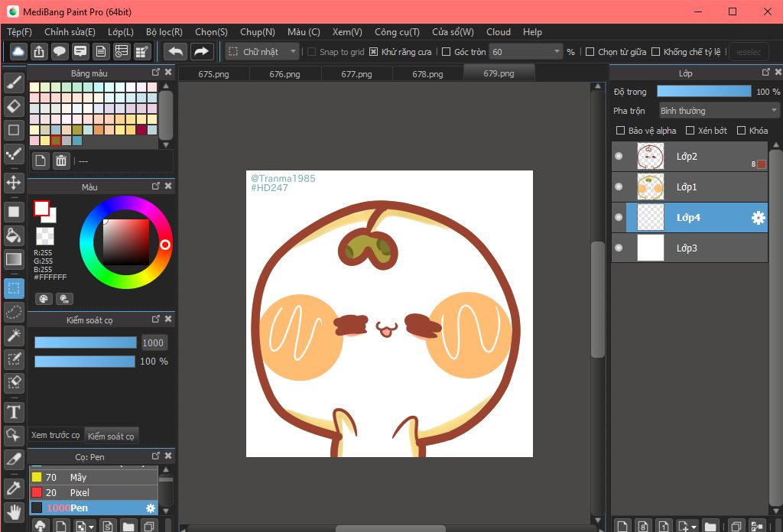Select the Gradient tool

pyautogui.click(x=14, y=259)
